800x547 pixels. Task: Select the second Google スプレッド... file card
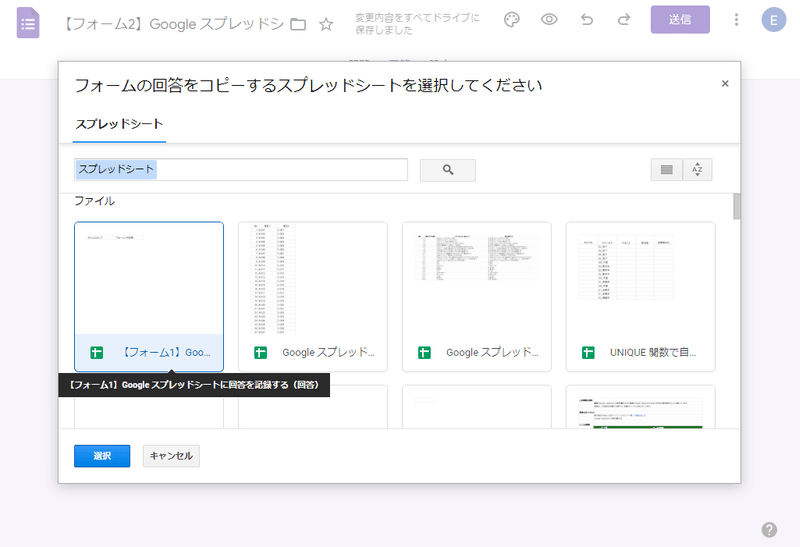[x=313, y=296]
